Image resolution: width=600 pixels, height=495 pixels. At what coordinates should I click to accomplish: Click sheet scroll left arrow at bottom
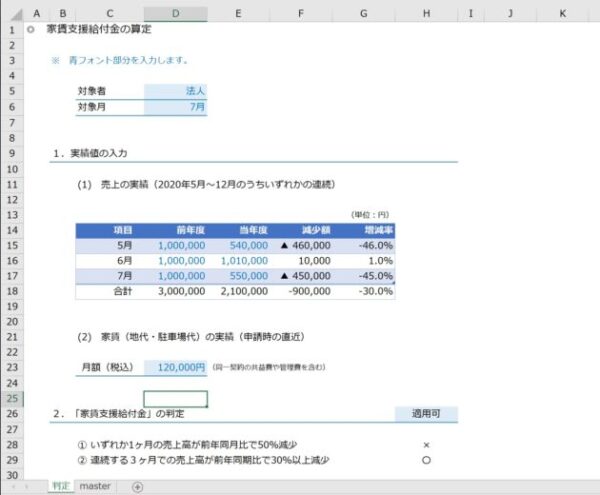[x=14, y=487]
